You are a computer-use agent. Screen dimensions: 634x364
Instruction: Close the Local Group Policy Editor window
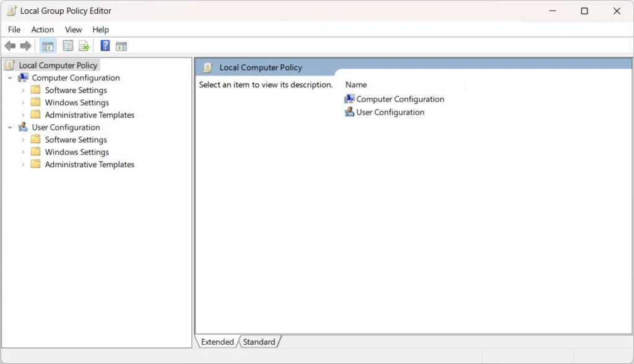tap(617, 11)
